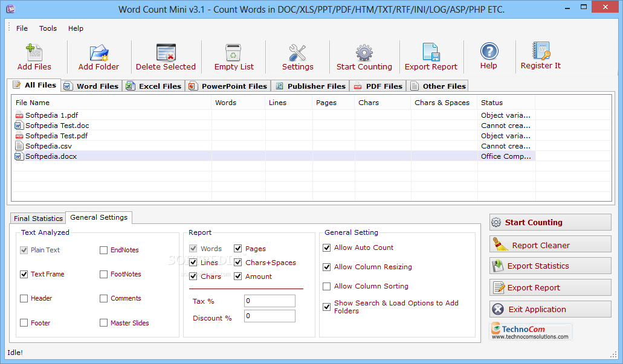Screen dimensions: 623x364
Task: Switch to the Excel Files tab
Action: point(153,86)
